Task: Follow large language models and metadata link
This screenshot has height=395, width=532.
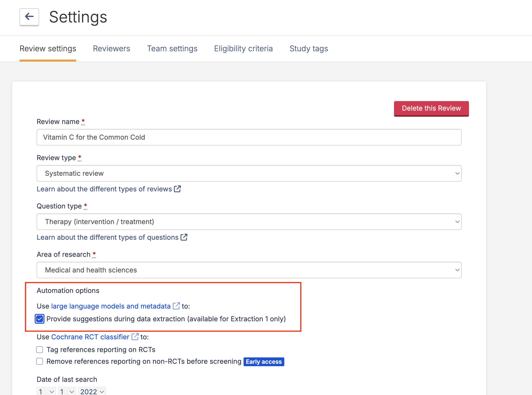Action: (111, 306)
